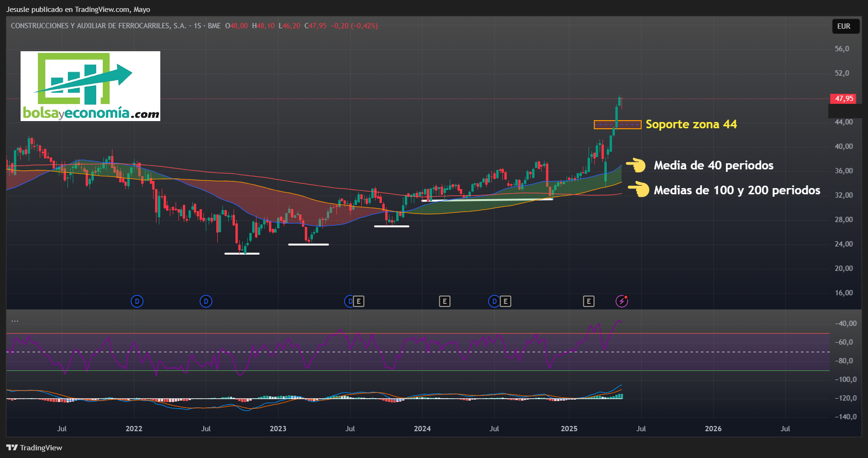Click the 2025 label on time axis
The image size is (868, 458).
point(569,428)
